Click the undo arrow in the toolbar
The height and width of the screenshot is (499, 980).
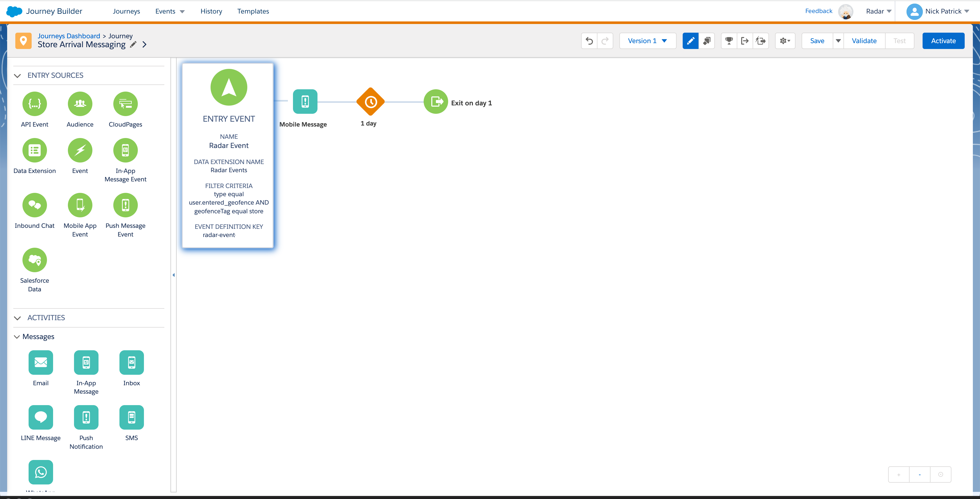(x=589, y=41)
